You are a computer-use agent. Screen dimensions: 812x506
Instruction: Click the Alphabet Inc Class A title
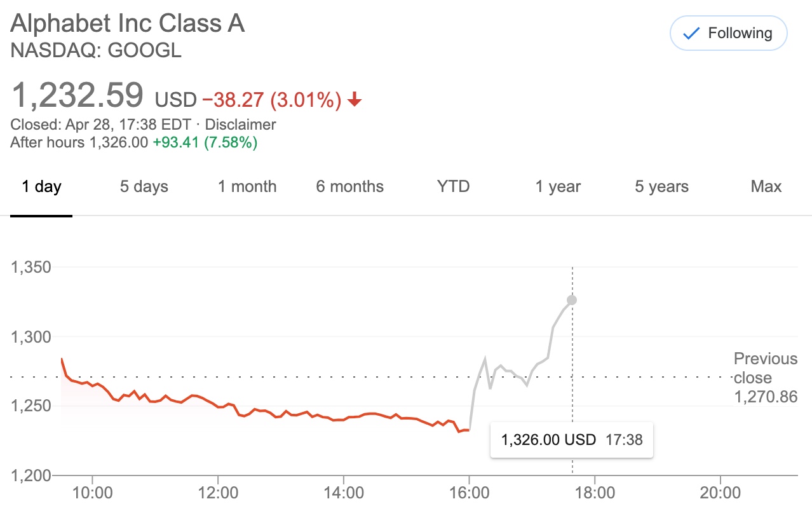[x=128, y=24]
